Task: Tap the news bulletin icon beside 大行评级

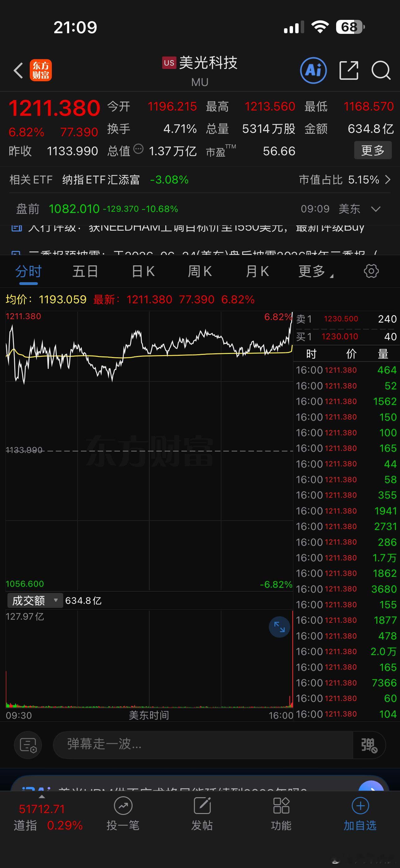Action: 16,228
